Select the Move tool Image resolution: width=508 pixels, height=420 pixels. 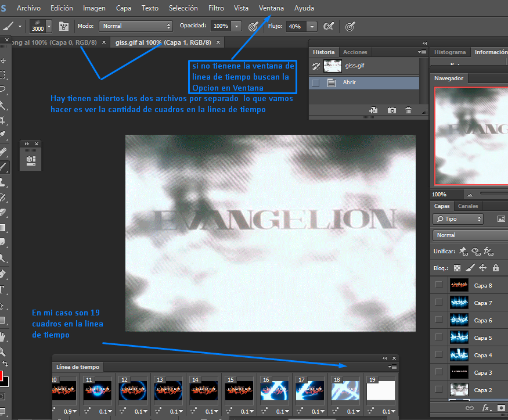3,60
